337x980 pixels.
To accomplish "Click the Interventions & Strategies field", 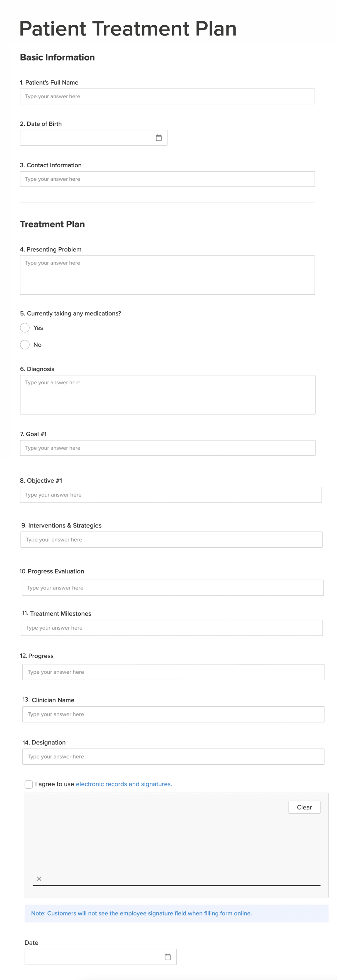I will [171, 540].
